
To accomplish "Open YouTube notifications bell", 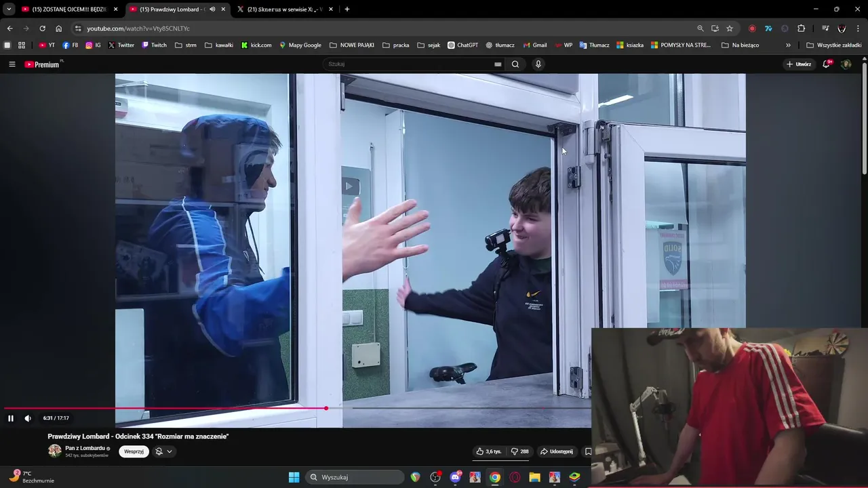I will click(827, 64).
